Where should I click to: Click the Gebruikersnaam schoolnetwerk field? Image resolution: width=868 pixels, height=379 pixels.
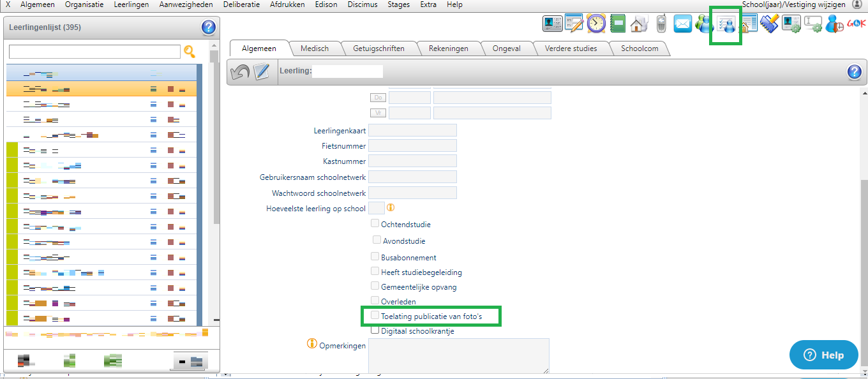point(413,177)
